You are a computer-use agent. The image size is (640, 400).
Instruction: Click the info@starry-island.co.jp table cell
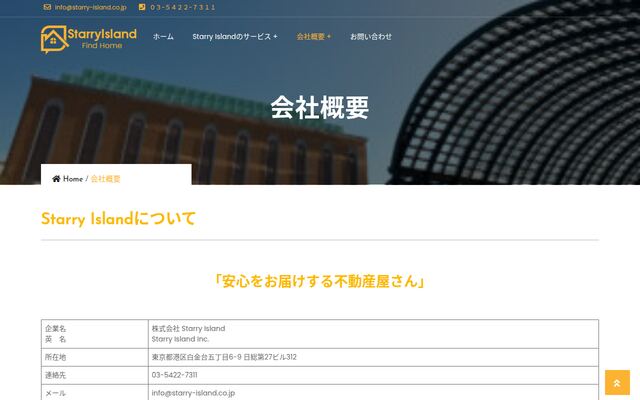coord(373,393)
